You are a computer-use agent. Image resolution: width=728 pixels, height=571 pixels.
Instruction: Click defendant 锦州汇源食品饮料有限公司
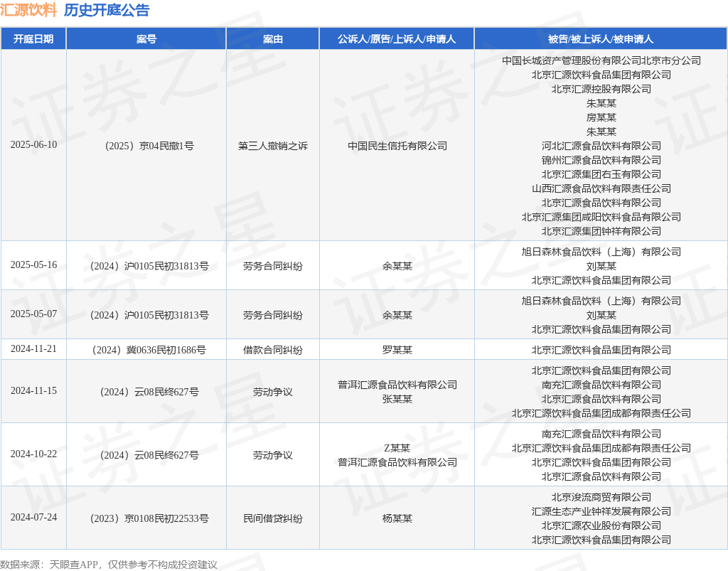(x=601, y=160)
